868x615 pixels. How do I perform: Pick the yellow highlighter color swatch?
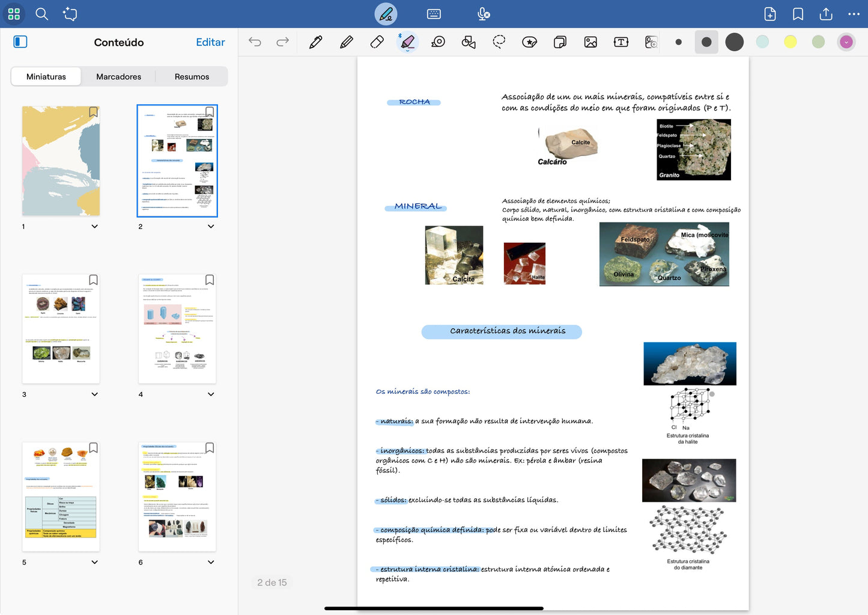790,41
